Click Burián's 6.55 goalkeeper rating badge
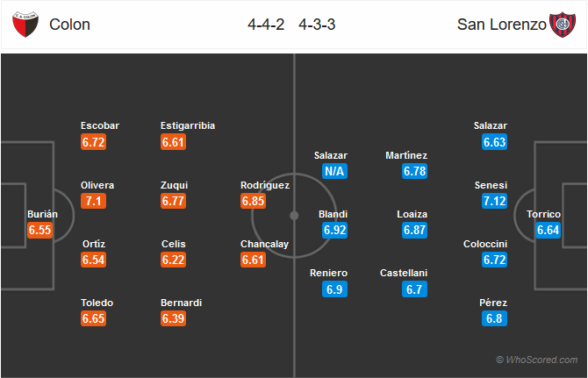This screenshot has width=588, height=378. (x=39, y=230)
